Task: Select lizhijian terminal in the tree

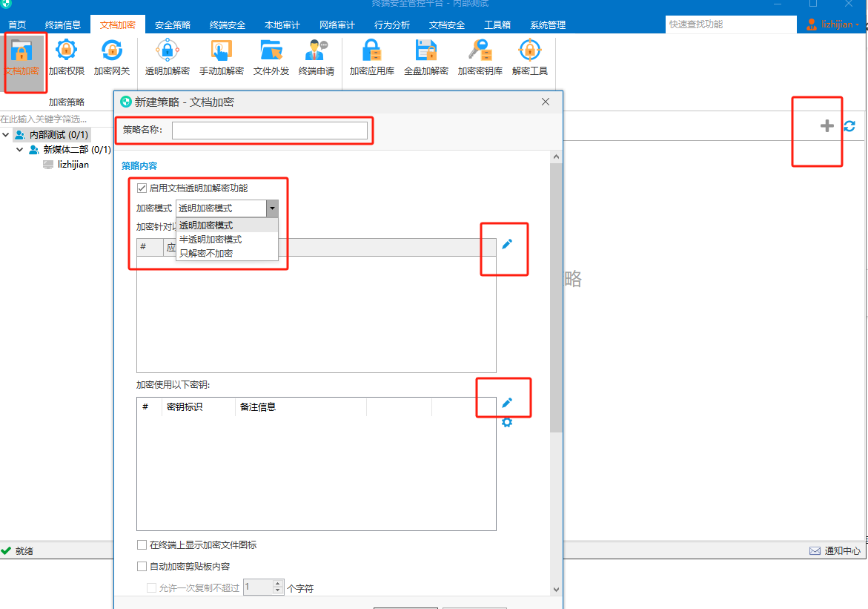Action: point(73,165)
